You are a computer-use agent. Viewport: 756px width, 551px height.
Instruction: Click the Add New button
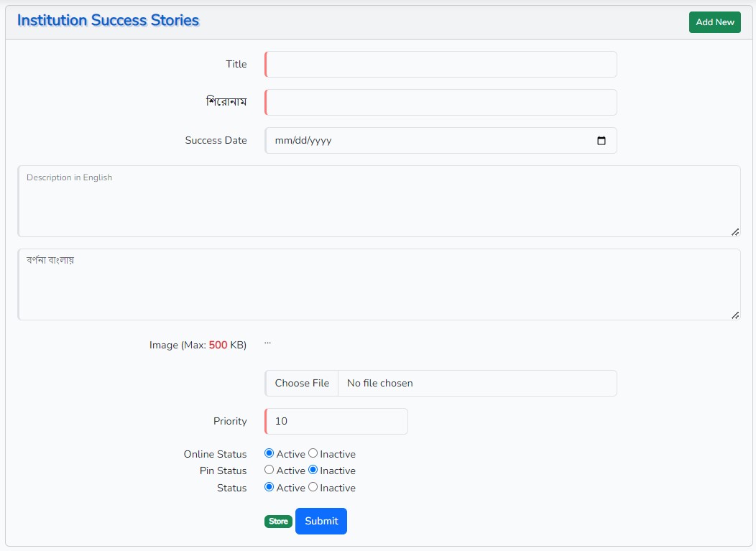pyautogui.click(x=714, y=22)
